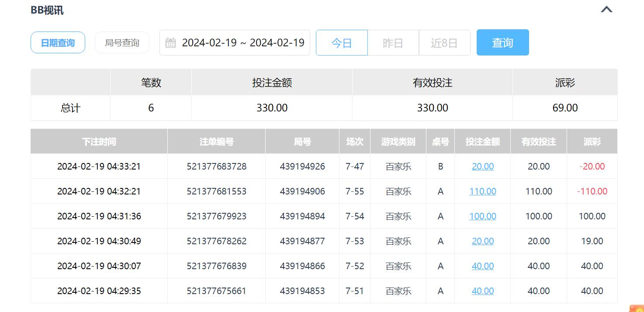Open the 40.00 bet link for round 7-52
The width and height of the screenshot is (644, 312).
point(482,266)
